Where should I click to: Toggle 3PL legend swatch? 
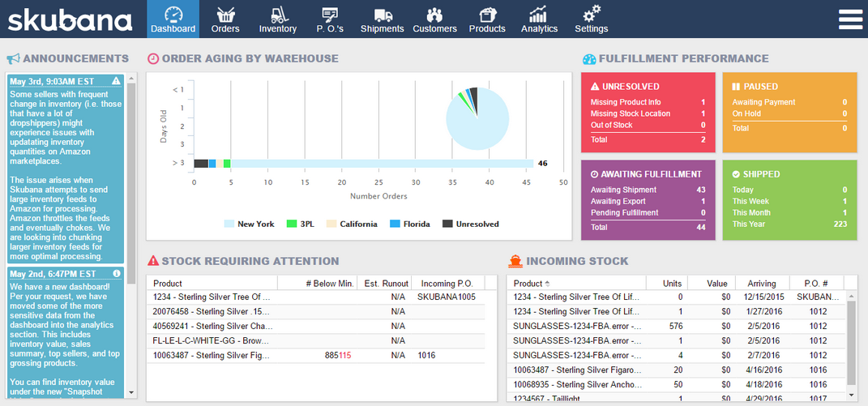[x=292, y=224]
